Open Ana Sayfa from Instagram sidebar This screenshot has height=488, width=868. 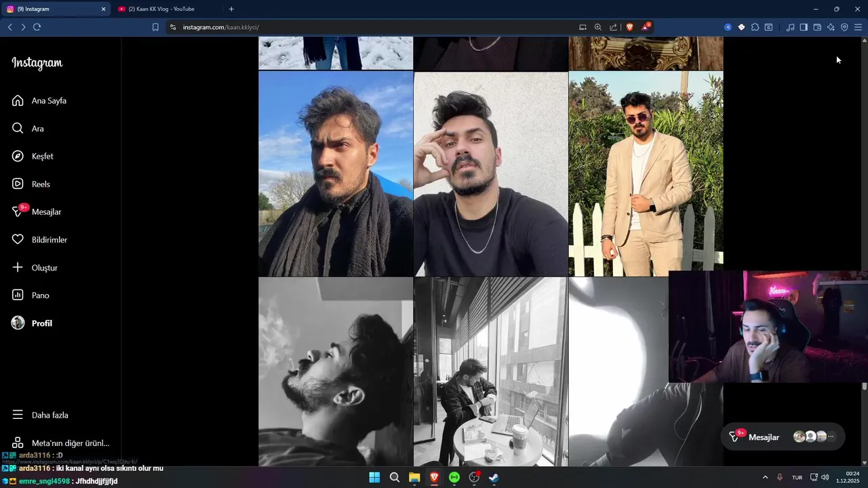(x=39, y=100)
